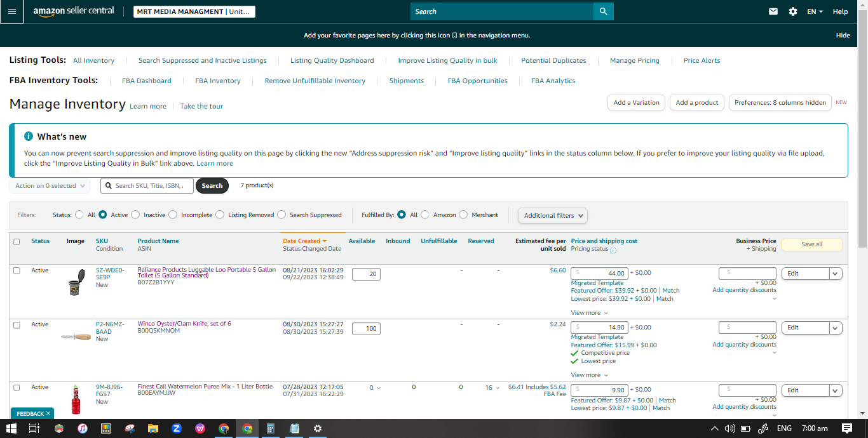Open the volume control in the system tray

pyautogui.click(x=730, y=428)
